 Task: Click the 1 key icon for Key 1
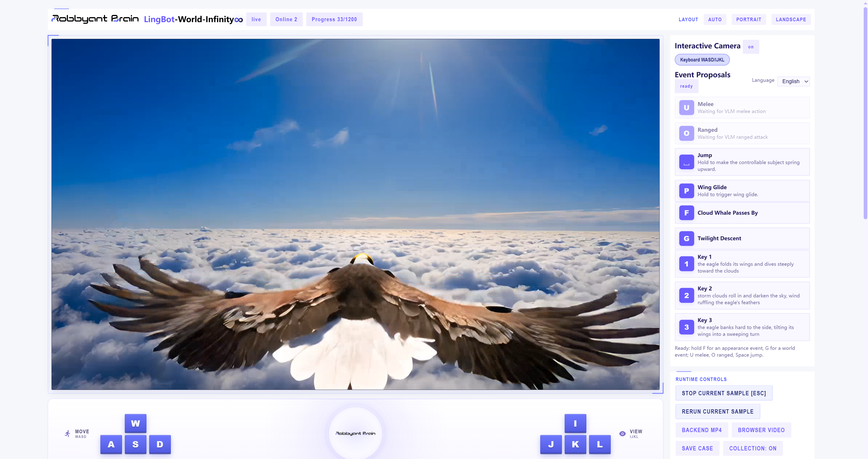pyautogui.click(x=686, y=264)
